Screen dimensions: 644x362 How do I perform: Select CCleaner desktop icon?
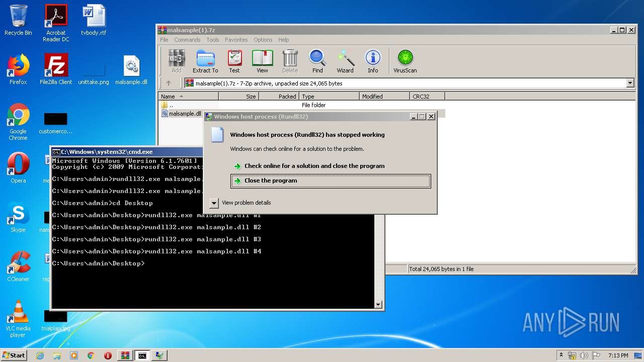18,266
